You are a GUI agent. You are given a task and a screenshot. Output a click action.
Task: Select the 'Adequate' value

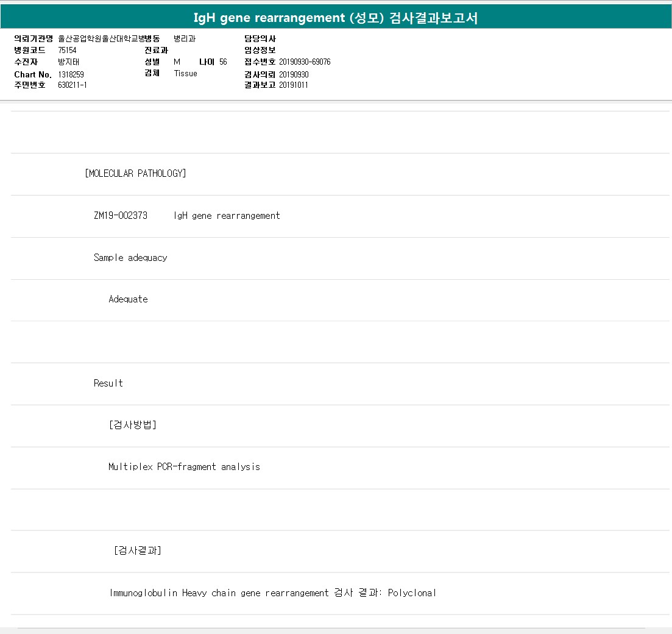coord(128,299)
